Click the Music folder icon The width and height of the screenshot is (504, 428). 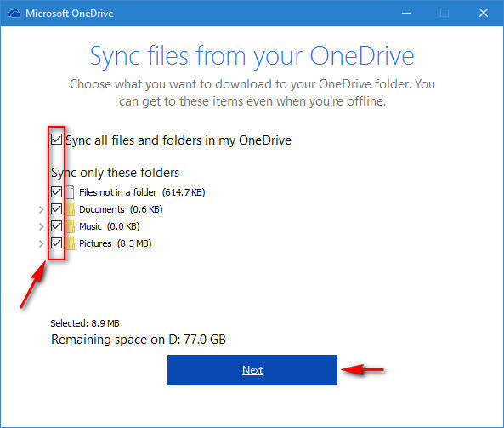(x=70, y=226)
